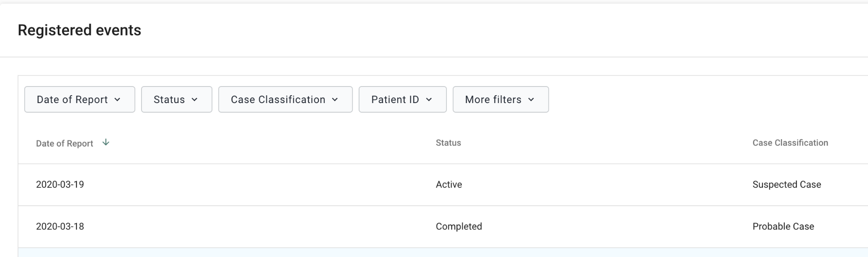This screenshot has height=257, width=868.
Task: Click the chevron on More filters button
Action: coord(531,100)
